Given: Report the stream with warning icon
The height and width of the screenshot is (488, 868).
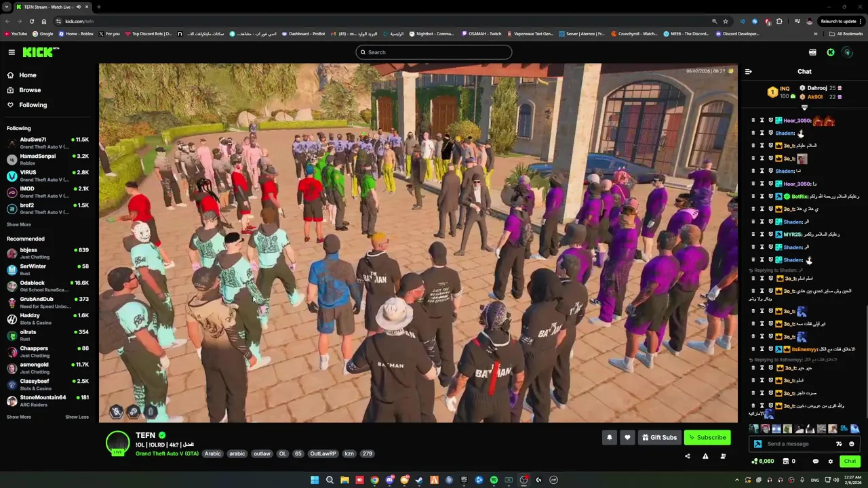Looking at the screenshot, I should (705, 456).
